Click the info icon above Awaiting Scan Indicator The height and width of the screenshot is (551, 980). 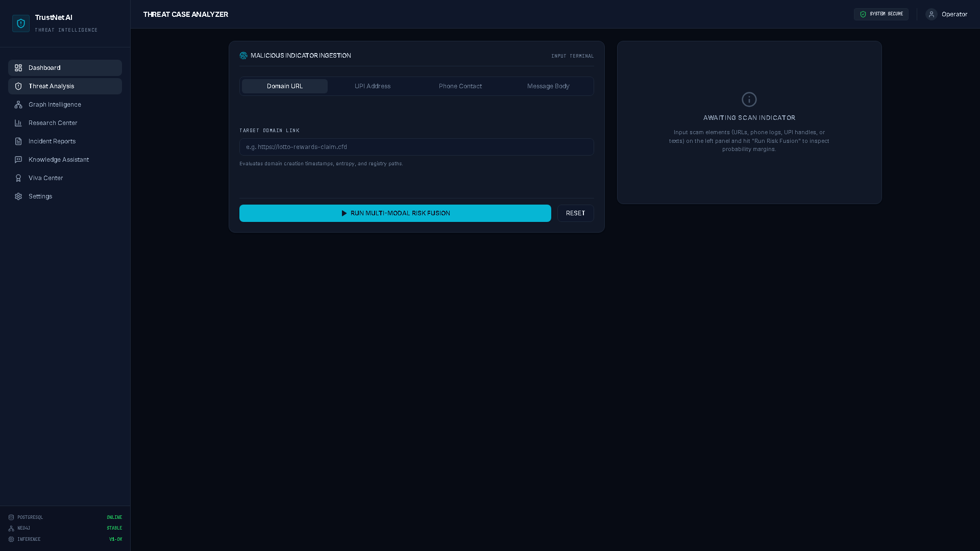749,99
